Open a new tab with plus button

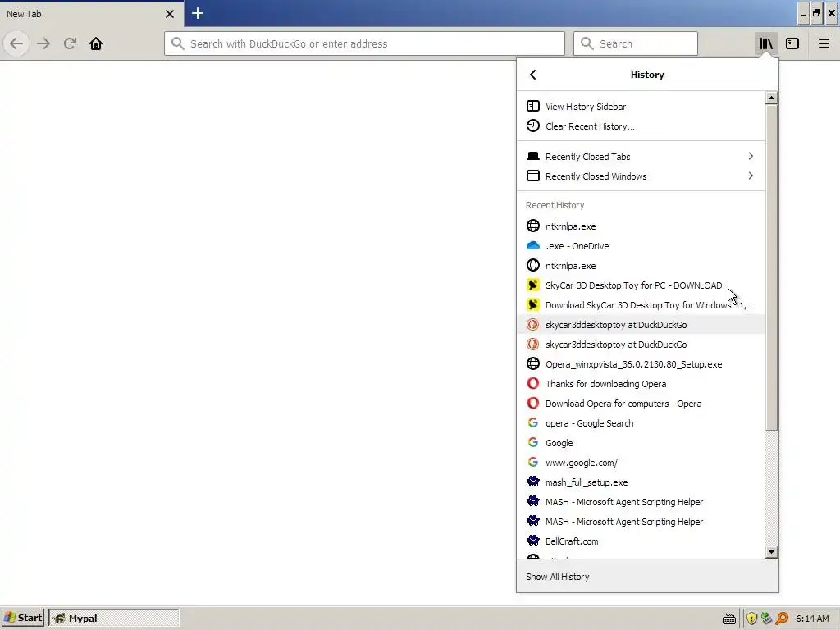pyautogui.click(x=197, y=13)
